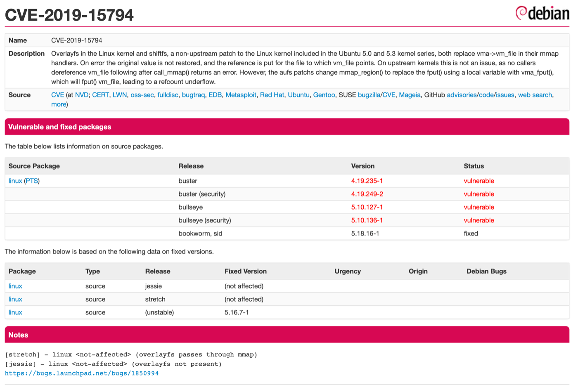This screenshot has height=392, width=578.
Task: Open the Mageia link
Action: coord(410,95)
